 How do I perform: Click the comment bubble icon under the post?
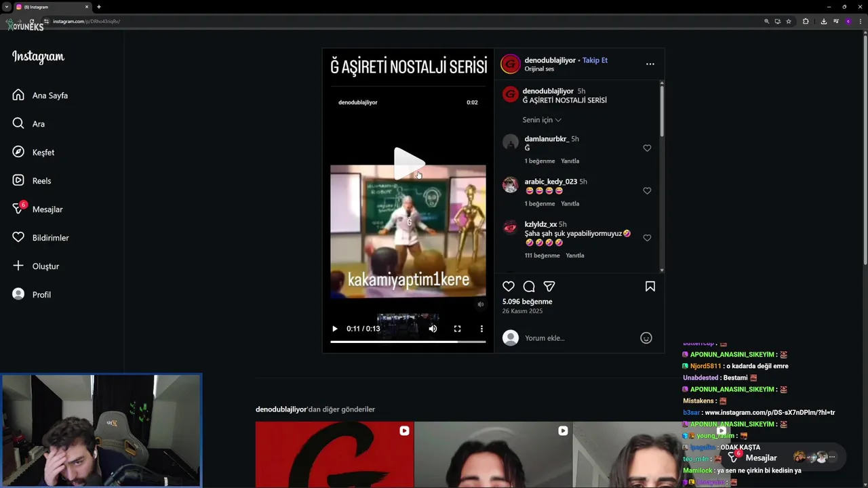[529, 287]
